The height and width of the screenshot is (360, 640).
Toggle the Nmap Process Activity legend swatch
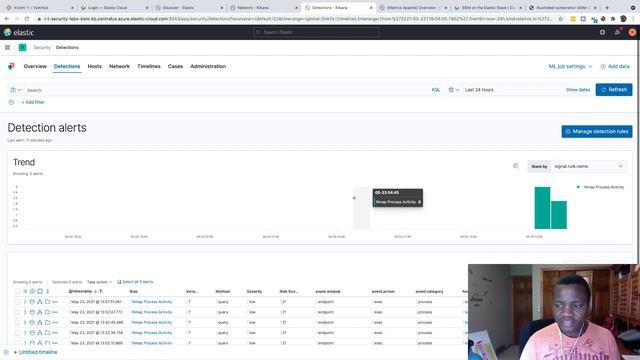[578, 187]
